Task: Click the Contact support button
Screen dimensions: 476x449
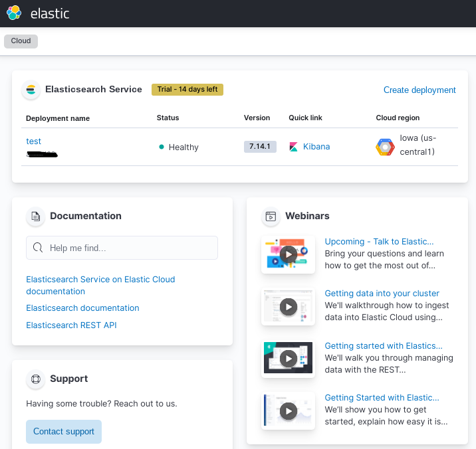Action: 64,432
